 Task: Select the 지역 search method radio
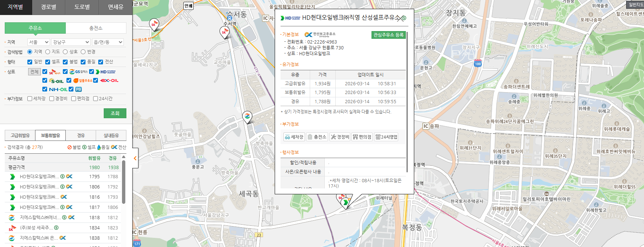[x=30, y=52]
